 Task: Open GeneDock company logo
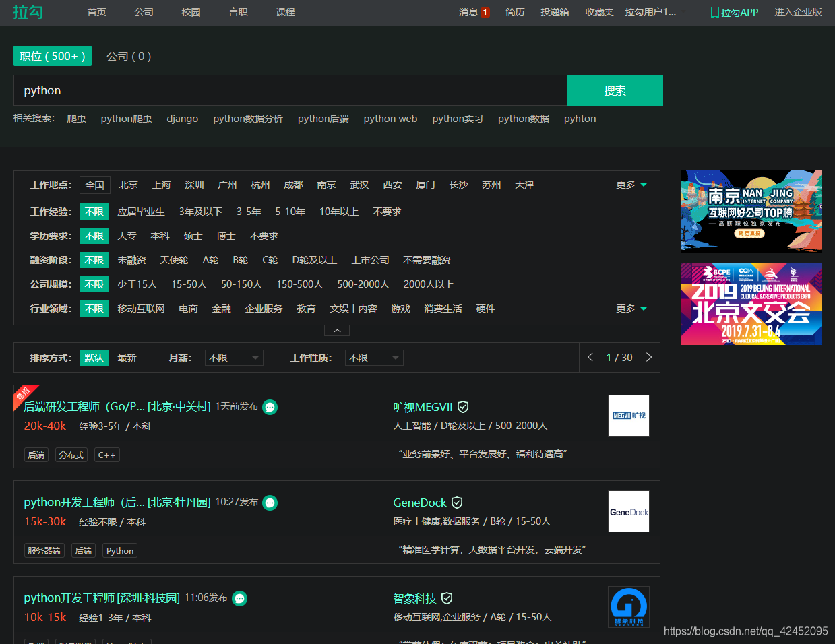[629, 511]
